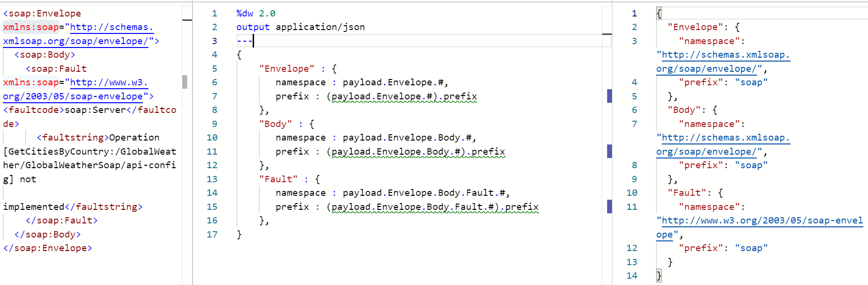Screen dimensions: 868x285
Task: Jump to the warning marker for script line 11
Action: (609, 151)
